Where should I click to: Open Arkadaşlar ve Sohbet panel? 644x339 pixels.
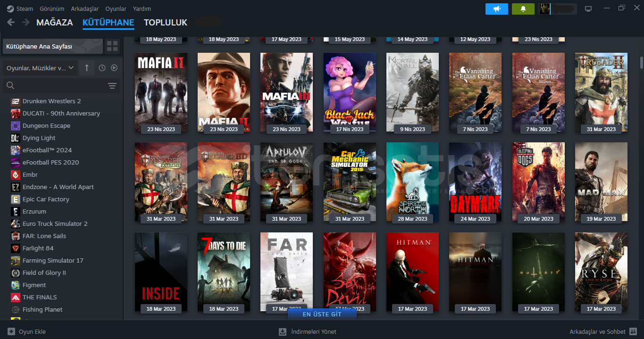click(603, 331)
